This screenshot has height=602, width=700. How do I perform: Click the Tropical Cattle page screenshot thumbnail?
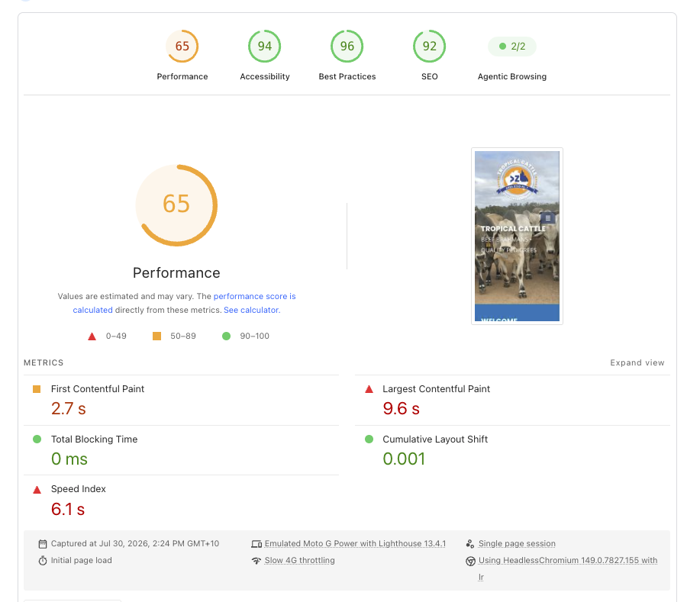click(x=517, y=236)
